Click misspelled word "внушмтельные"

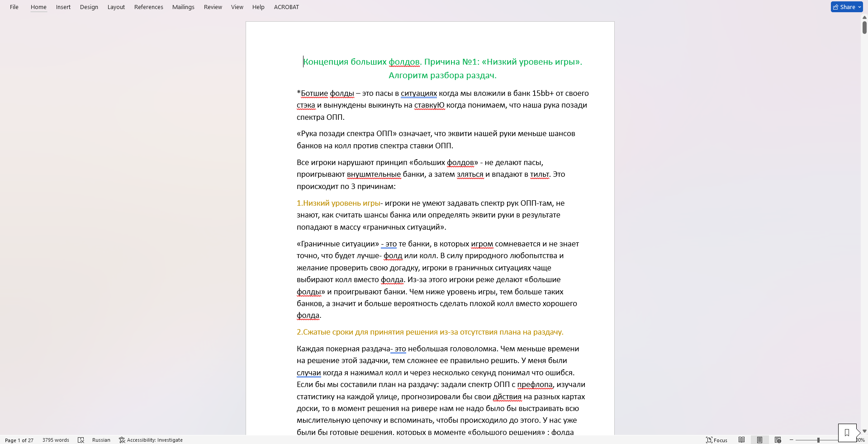click(x=374, y=175)
